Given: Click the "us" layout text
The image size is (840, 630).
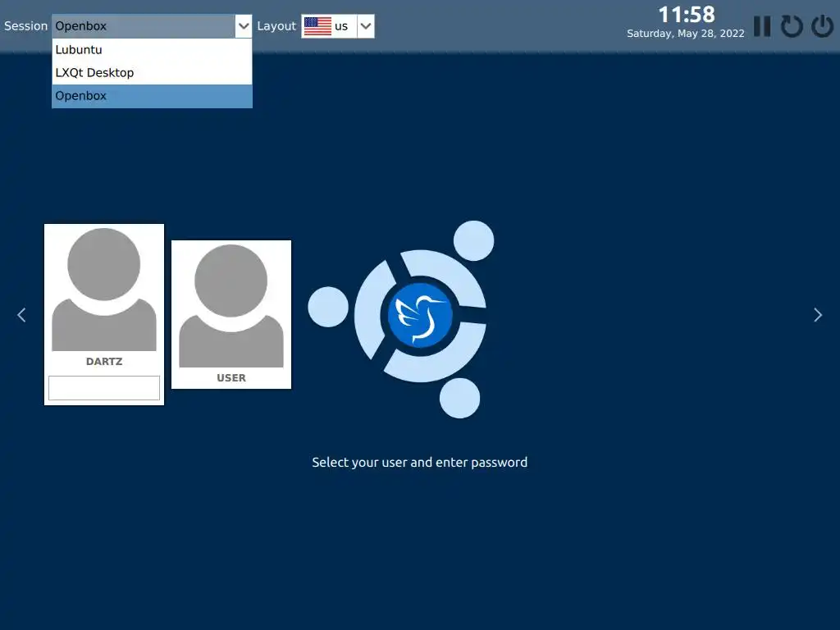Looking at the screenshot, I should point(341,26).
